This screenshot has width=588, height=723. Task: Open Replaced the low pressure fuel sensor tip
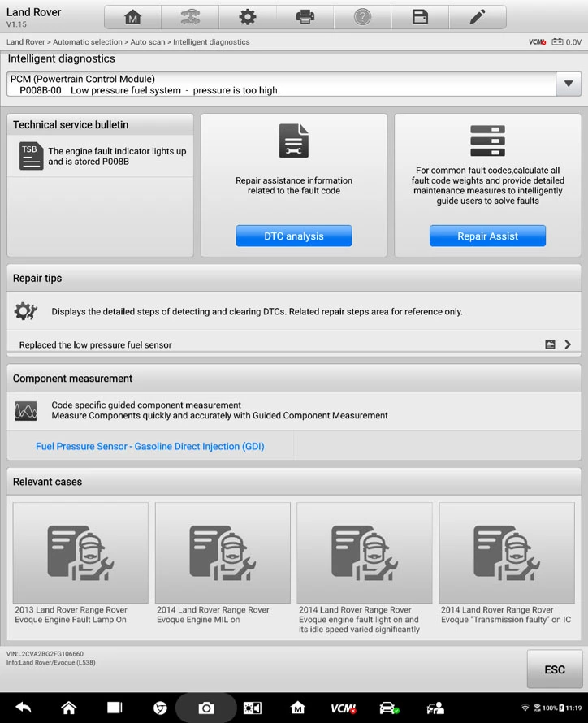click(x=293, y=344)
